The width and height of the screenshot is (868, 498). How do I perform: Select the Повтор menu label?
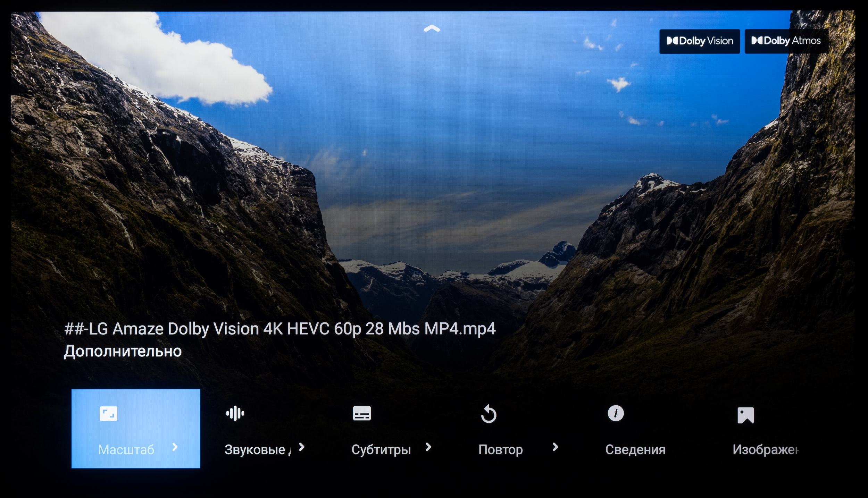pyautogui.click(x=500, y=450)
